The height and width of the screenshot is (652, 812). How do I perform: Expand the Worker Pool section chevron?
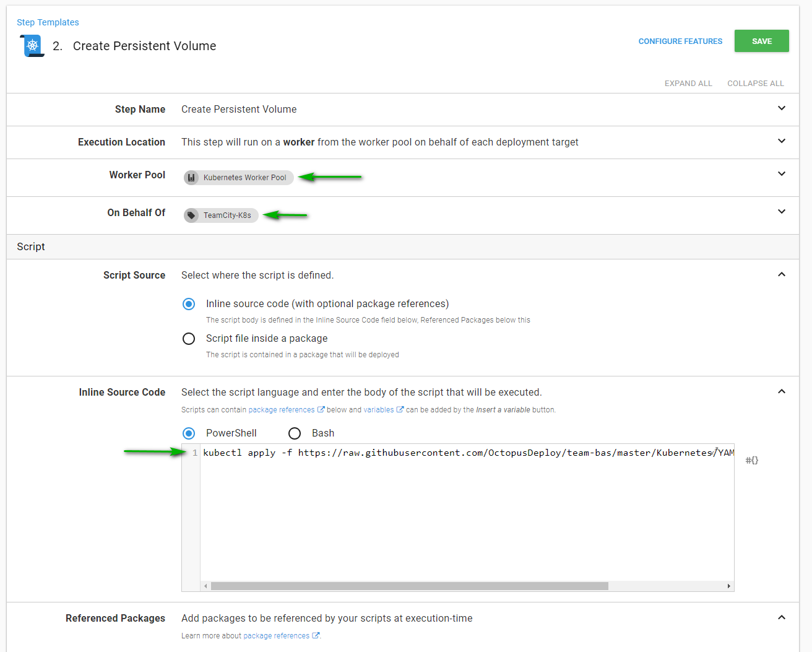point(782,174)
